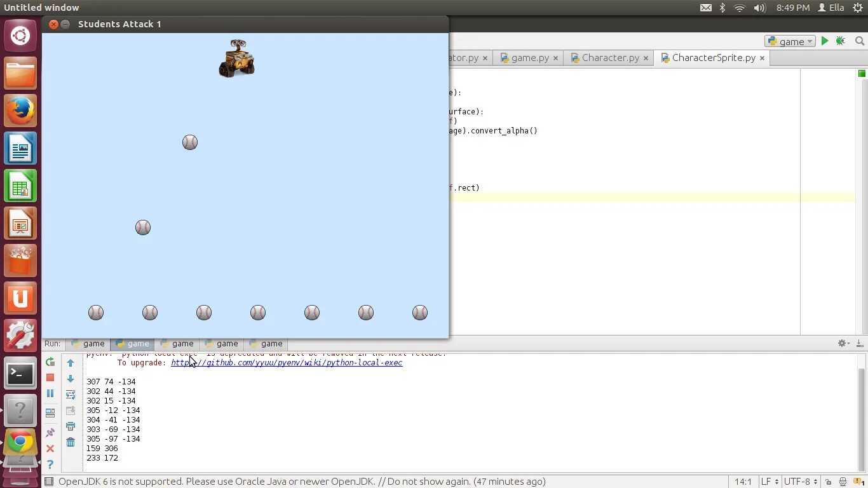This screenshot has width=868, height=488.
Task: Click the OpenJDK 6 warning message
Action: coord(302,482)
